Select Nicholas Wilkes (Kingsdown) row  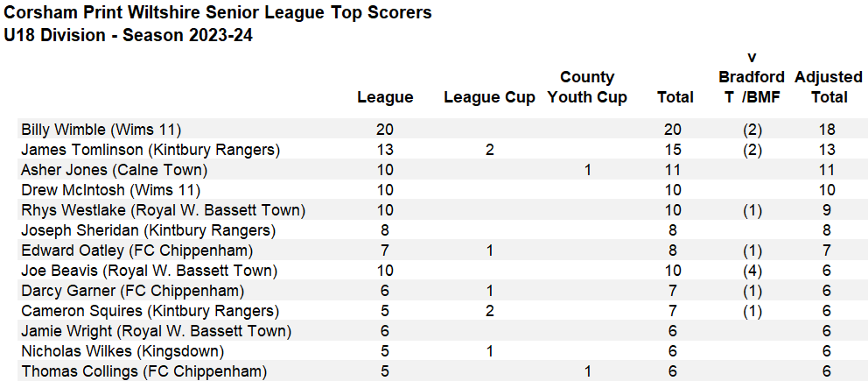[442, 351]
